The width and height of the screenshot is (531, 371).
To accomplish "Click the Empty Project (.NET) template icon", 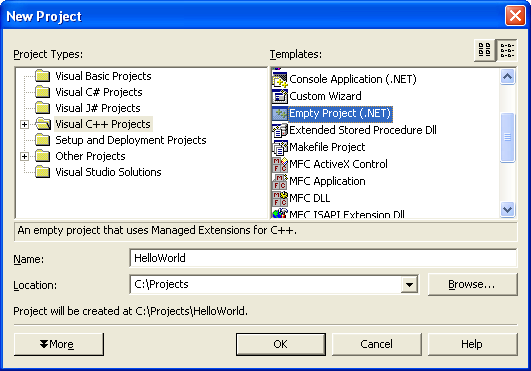I will (280, 113).
